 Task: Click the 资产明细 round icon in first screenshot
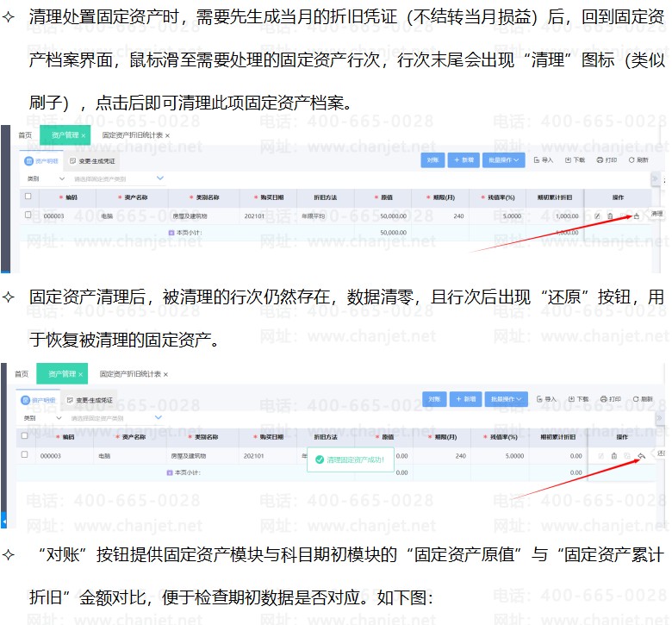[x=28, y=161]
